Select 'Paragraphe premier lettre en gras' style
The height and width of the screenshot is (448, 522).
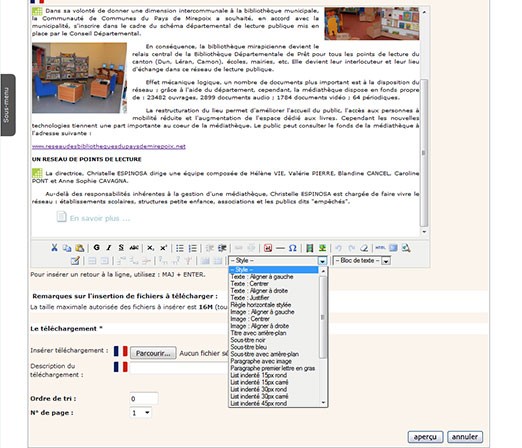click(x=273, y=368)
